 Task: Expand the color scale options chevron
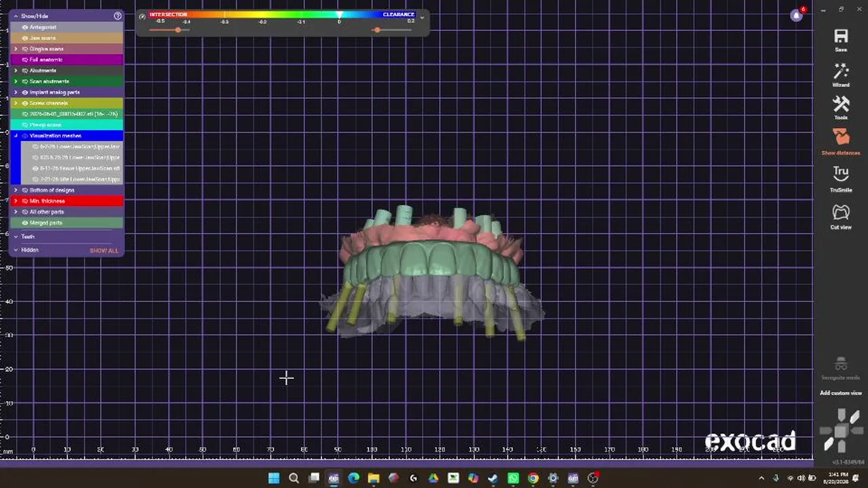click(x=422, y=17)
